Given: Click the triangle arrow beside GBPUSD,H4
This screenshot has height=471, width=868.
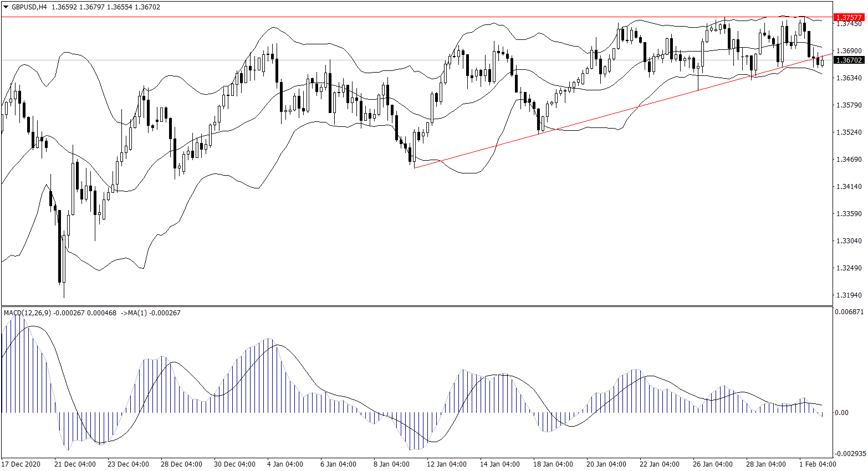Looking at the screenshot, I should (6, 7).
